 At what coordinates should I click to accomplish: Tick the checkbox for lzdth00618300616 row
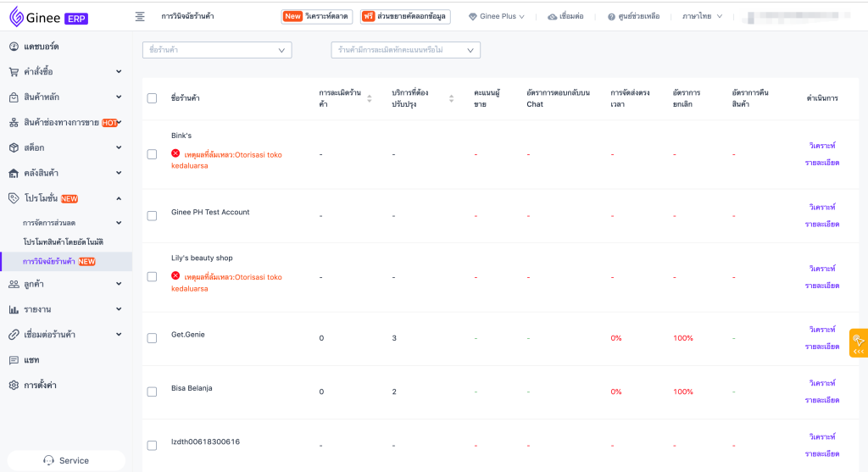click(x=153, y=446)
